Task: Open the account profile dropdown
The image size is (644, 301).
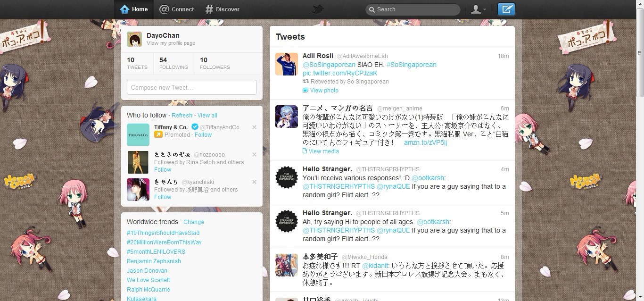Action: point(479,9)
